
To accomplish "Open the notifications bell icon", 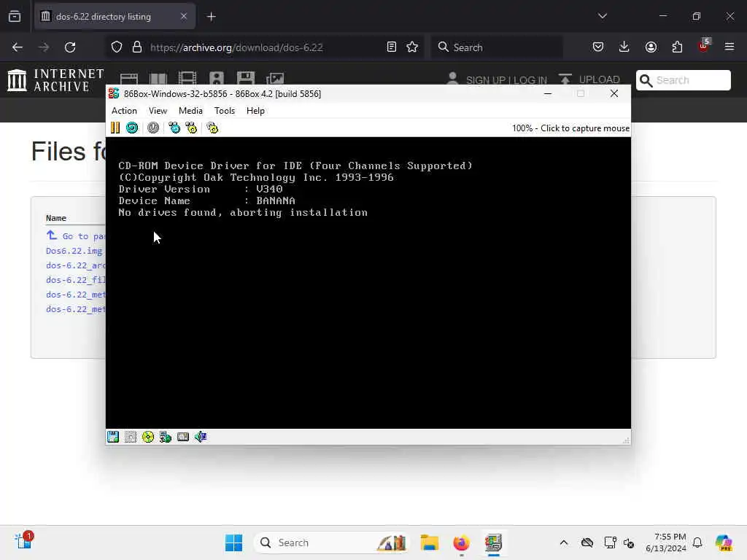I will [697, 542].
